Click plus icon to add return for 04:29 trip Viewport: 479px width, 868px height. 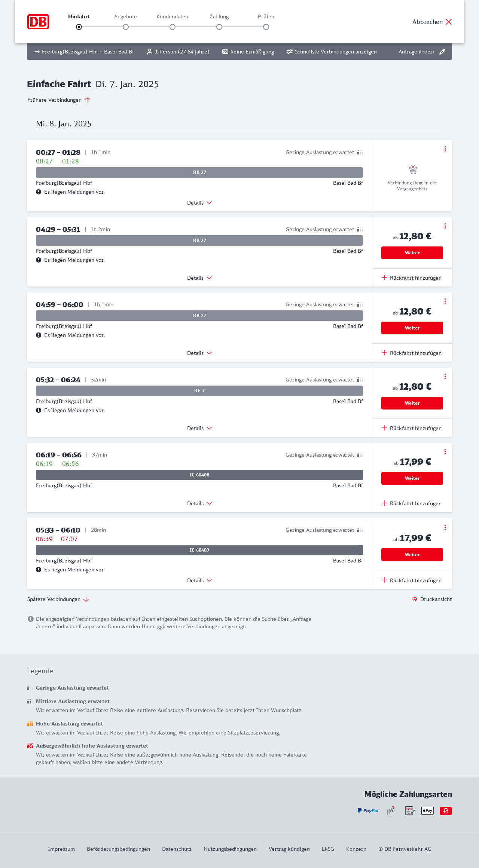click(x=384, y=277)
